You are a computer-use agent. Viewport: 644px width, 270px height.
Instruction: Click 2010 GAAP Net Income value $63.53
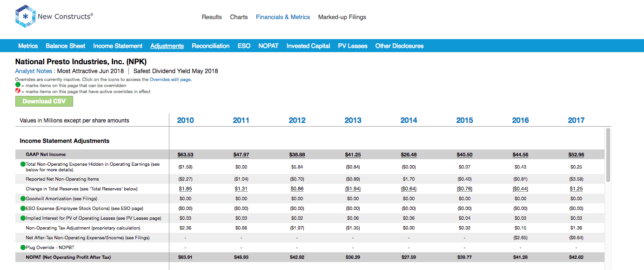[185, 155]
